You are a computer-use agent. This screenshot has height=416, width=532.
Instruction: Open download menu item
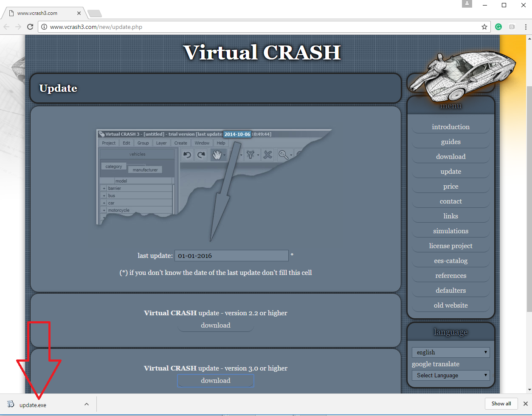(x=451, y=156)
